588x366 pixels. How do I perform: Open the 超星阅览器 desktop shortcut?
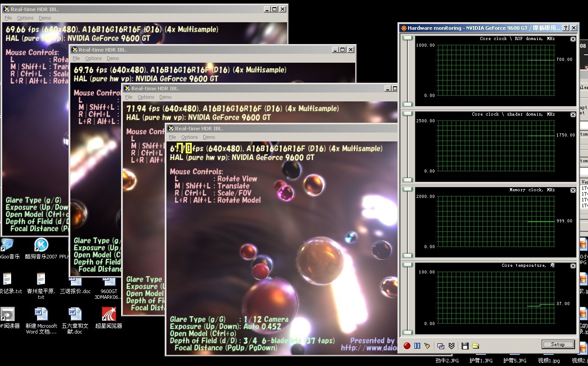pos(109,315)
